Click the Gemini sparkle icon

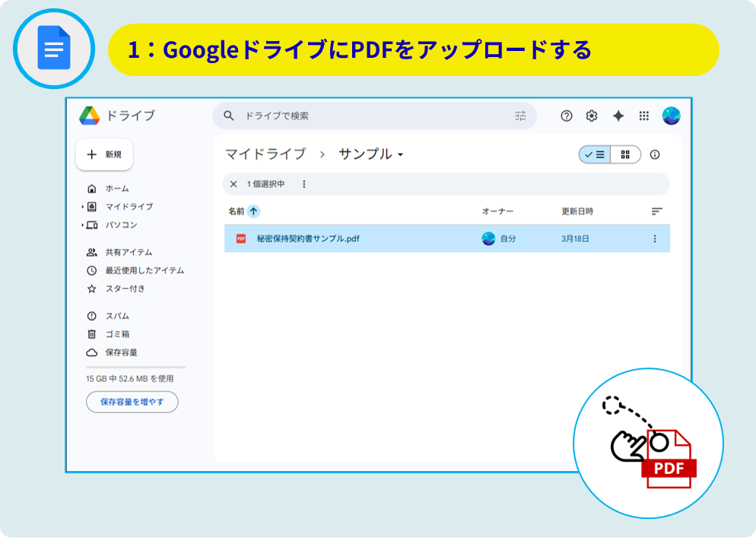coord(618,116)
